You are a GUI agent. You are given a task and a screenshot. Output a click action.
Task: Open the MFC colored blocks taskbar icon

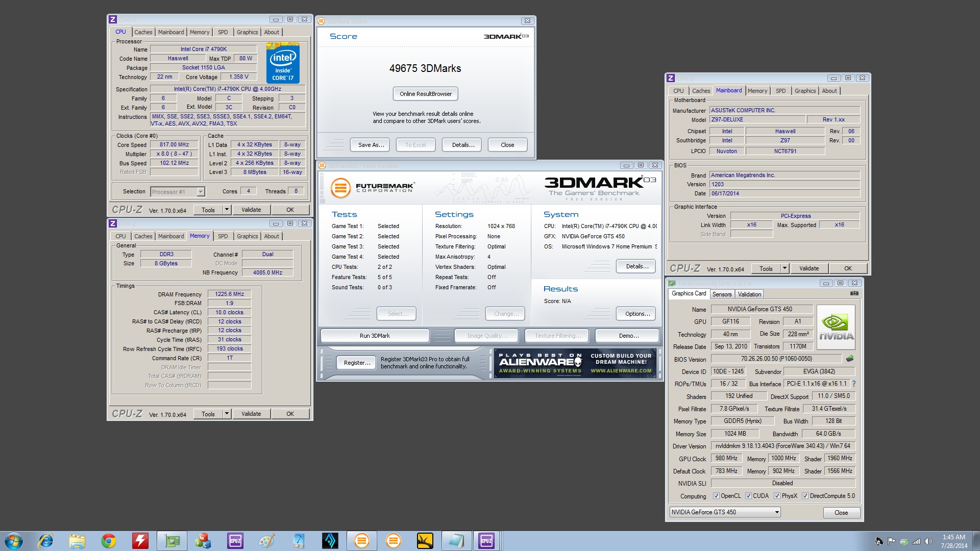pyautogui.click(x=203, y=540)
